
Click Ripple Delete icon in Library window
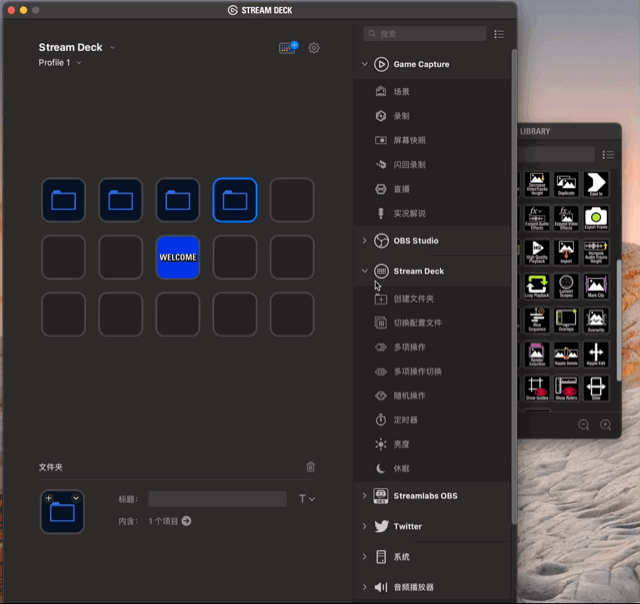pos(566,354)
